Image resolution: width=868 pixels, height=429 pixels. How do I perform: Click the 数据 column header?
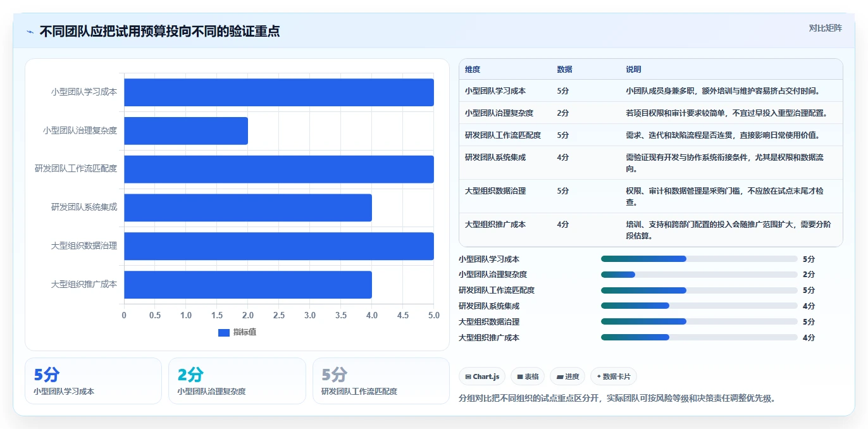pyautogui.click(x=564, y=70)
